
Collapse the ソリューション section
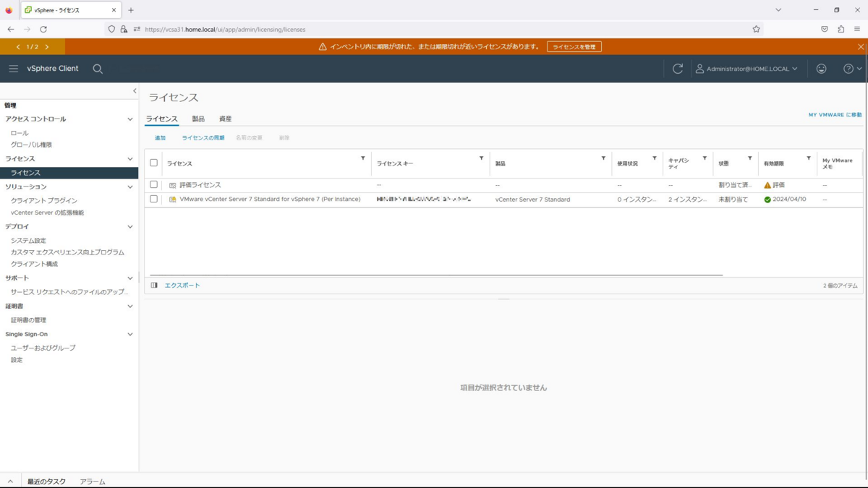pos(130,187)
